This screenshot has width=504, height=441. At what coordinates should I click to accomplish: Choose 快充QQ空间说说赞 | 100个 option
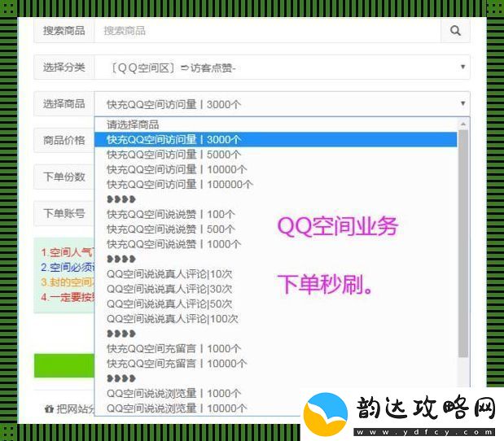(x=276, y=214)
